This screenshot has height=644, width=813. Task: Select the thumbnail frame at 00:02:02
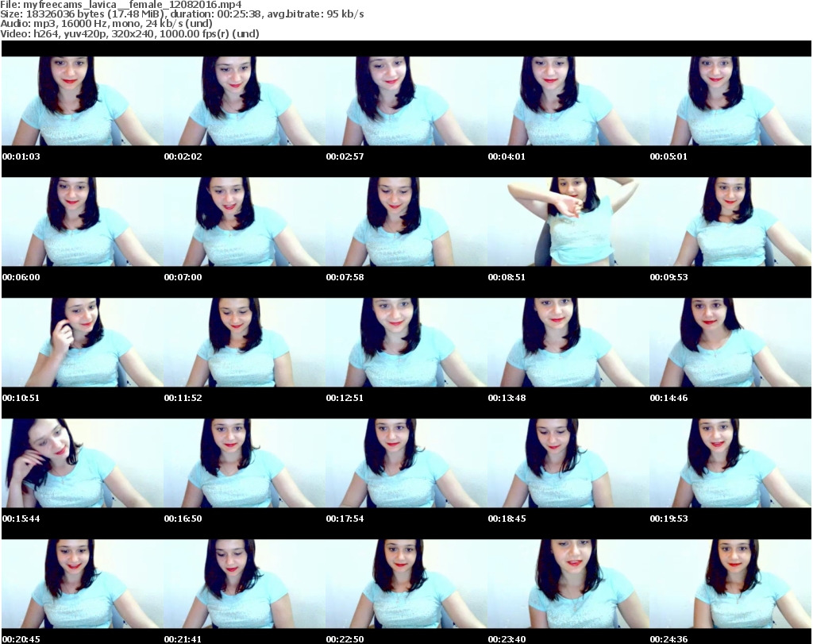(x=245, y=101)
